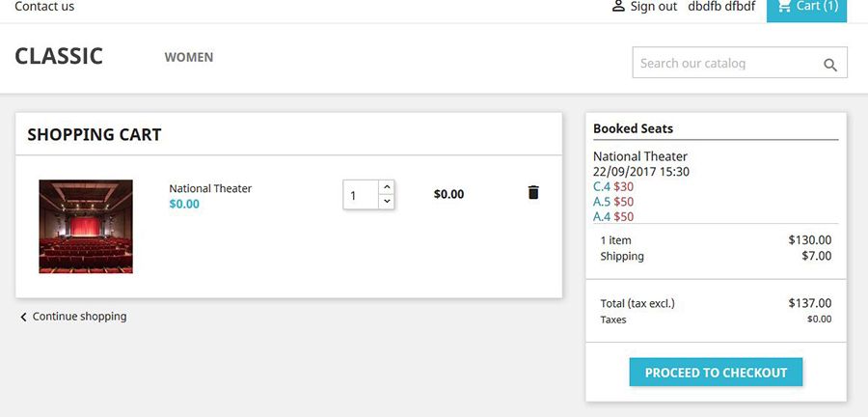
Task: Click the magnifier search icon
Action: [830, 65]
